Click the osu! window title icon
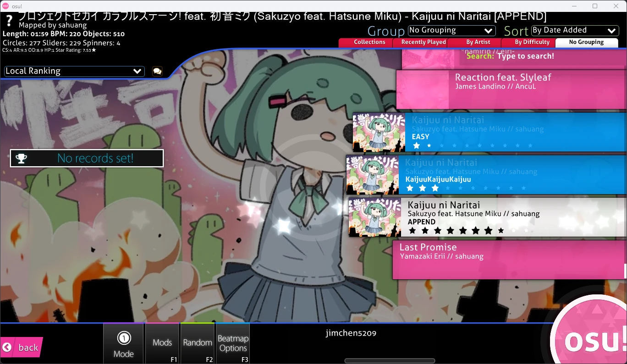The image size is (627, 364). [x=6, y=6]
